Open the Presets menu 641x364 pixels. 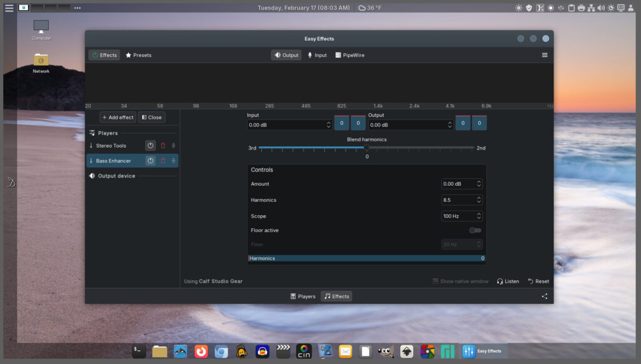pyautogui.click(x=138, y=55)
